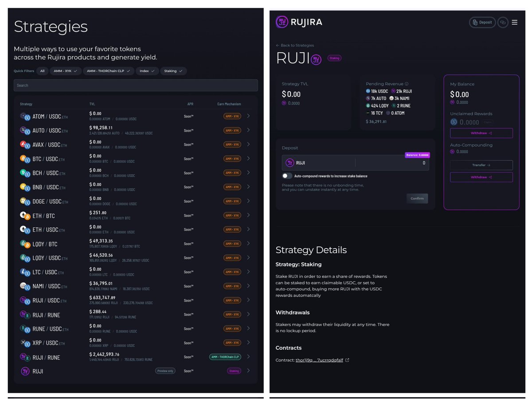Click the $ 633,747.89 TVL value

coord(102,298)
